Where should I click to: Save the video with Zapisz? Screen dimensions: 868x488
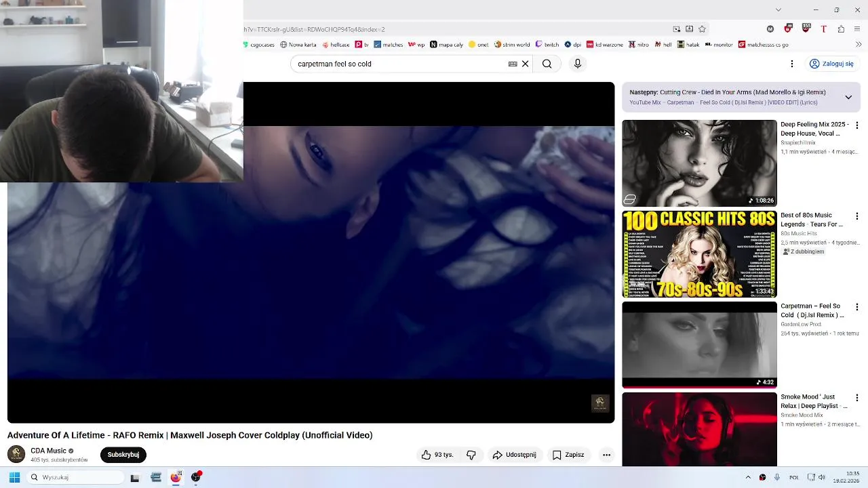tap(568, 455)
